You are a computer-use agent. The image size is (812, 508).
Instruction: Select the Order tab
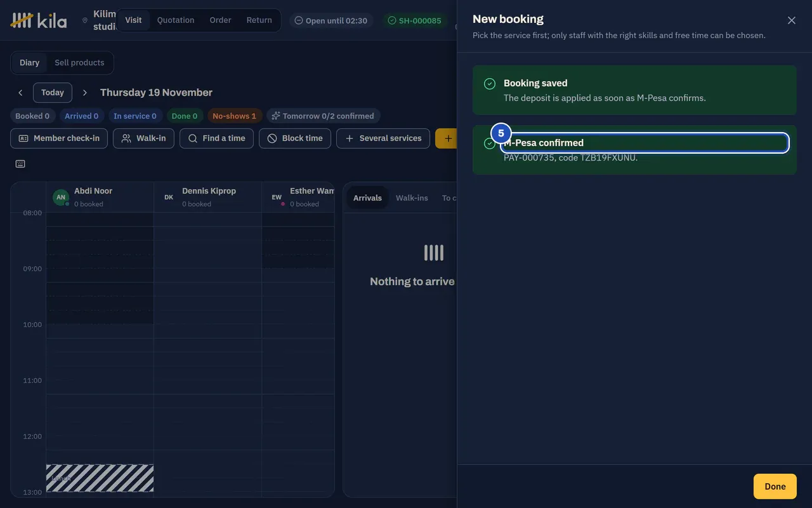pyautogui.click(x=221, y=20)
